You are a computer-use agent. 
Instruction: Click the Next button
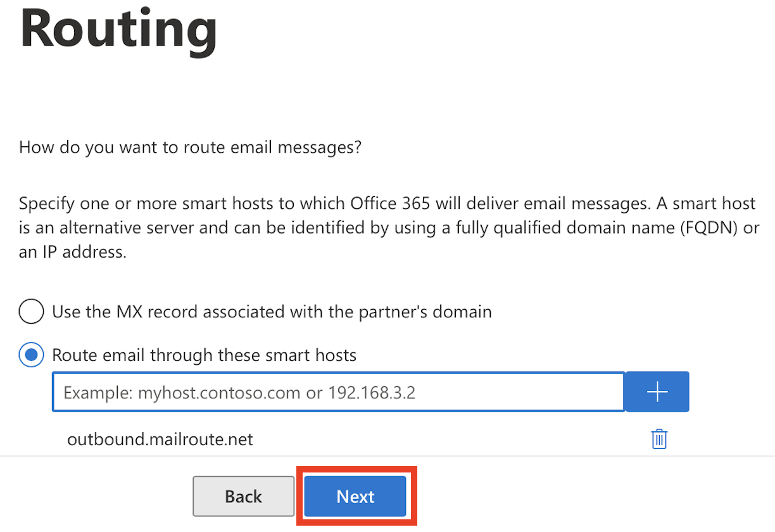(x=355, y=497)
